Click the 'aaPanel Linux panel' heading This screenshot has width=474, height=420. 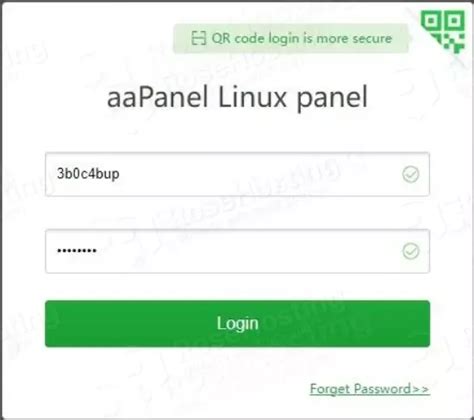[237, 97]
